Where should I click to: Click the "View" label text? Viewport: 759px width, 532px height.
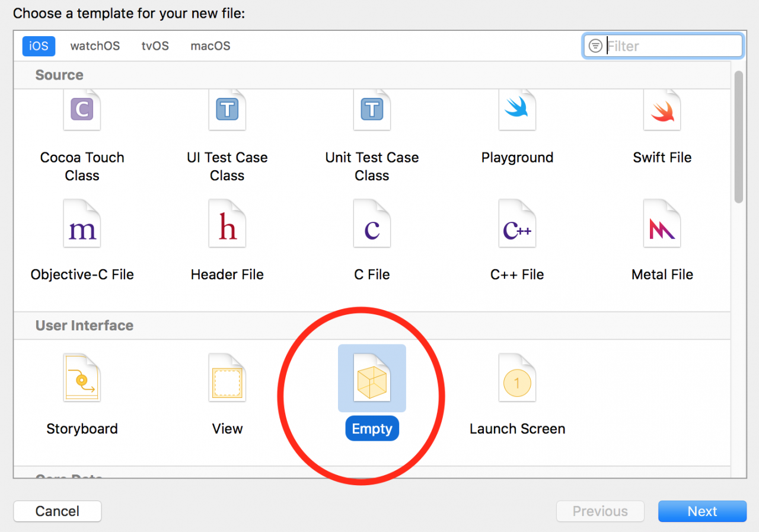[x=227, y=429]
